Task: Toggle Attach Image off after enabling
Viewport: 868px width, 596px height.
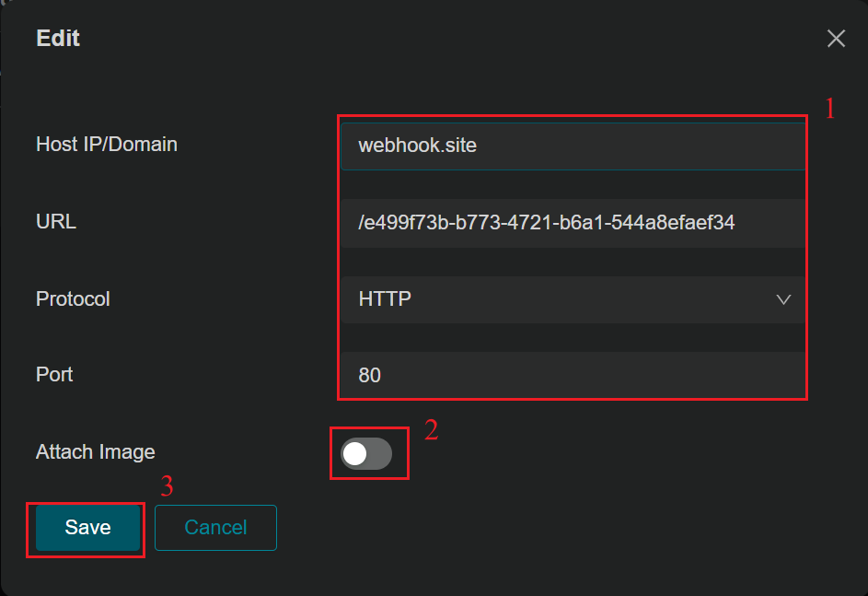Action: 369,452
